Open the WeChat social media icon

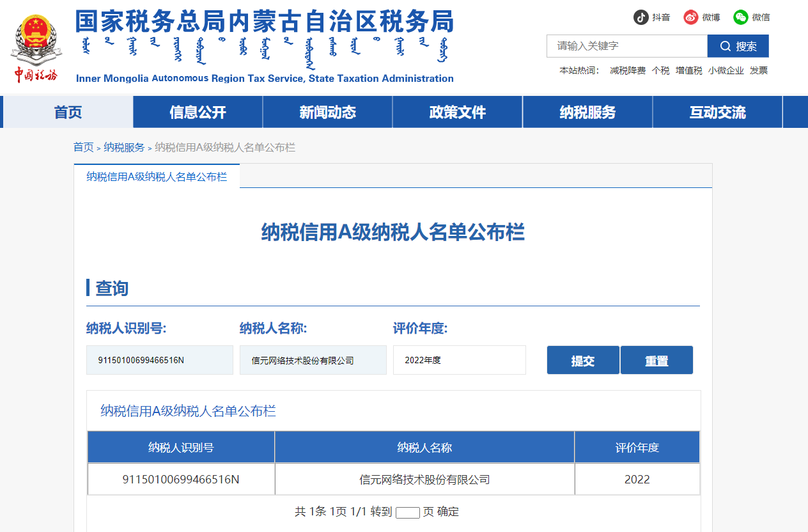pos(741,17)
